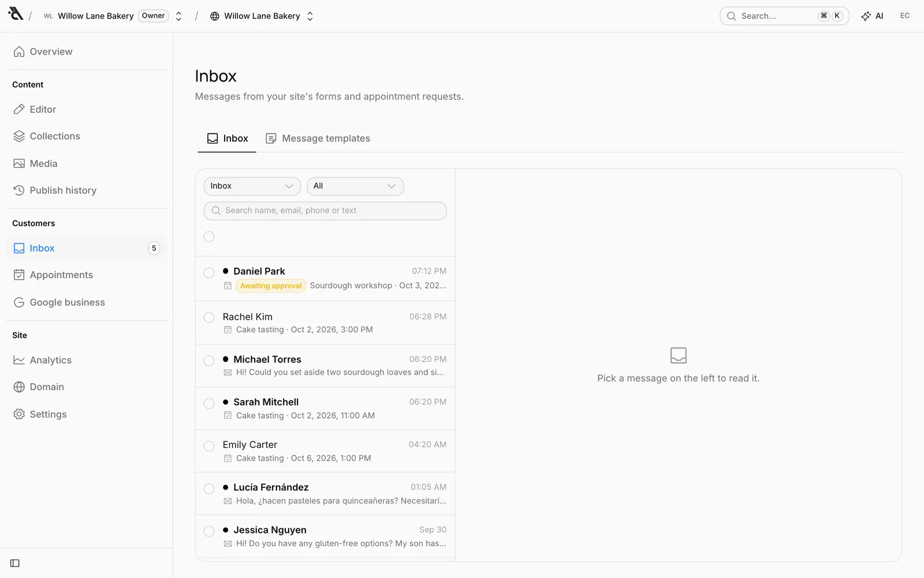Screen dimensions: 924x578
Task: Open the Media library
Action: [x=87, y=164]
